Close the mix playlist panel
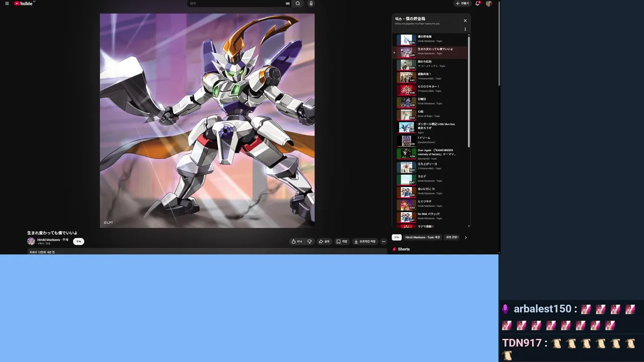 click(x=465, y=21)
